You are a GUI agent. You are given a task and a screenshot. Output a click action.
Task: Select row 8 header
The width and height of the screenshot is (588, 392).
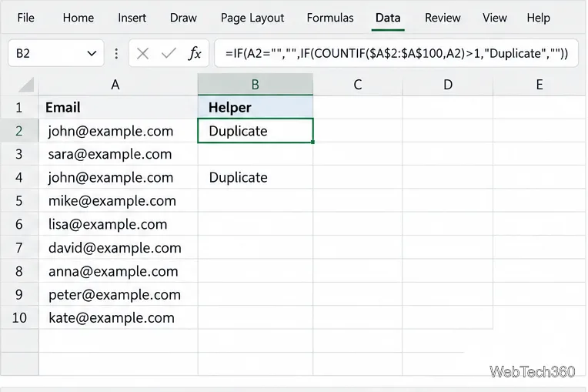(x=19, y=271)
